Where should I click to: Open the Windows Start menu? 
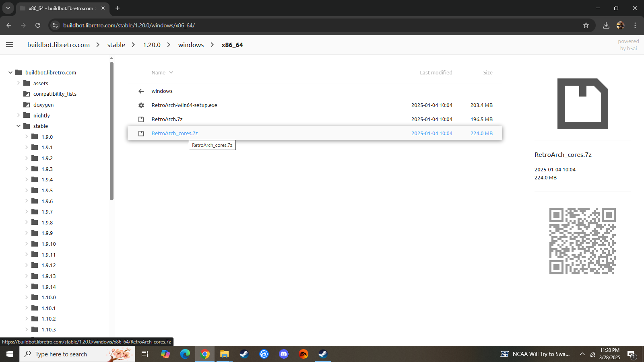pyautogui.click(x=10, y=354)
